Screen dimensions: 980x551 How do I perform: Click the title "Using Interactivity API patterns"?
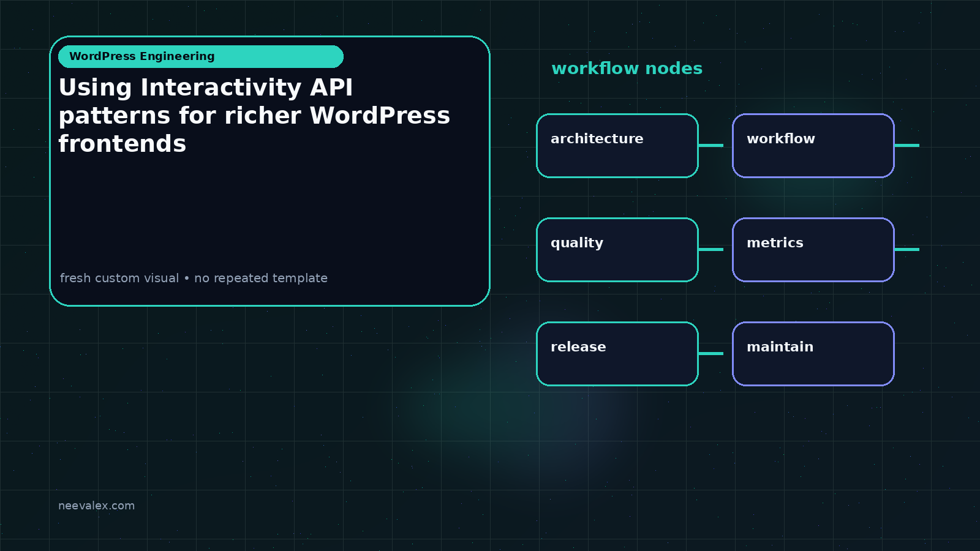pyautogui.click(x=254, y=115)
